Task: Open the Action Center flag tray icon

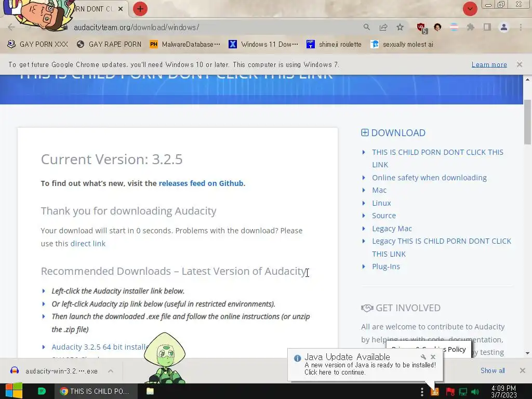Action: [x=450, y=392]
